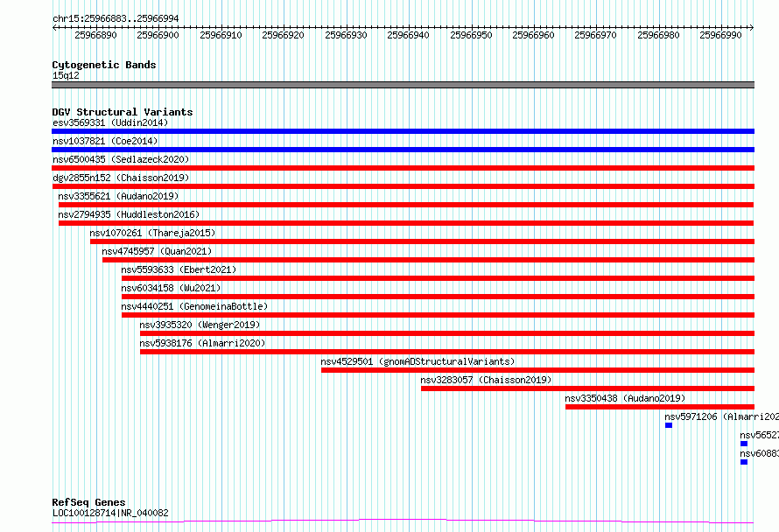Image resolution: width=779 pixels, height=532 pixels.
Task: Select the red nsv3283057 variant bar
Action: point(587,388)
